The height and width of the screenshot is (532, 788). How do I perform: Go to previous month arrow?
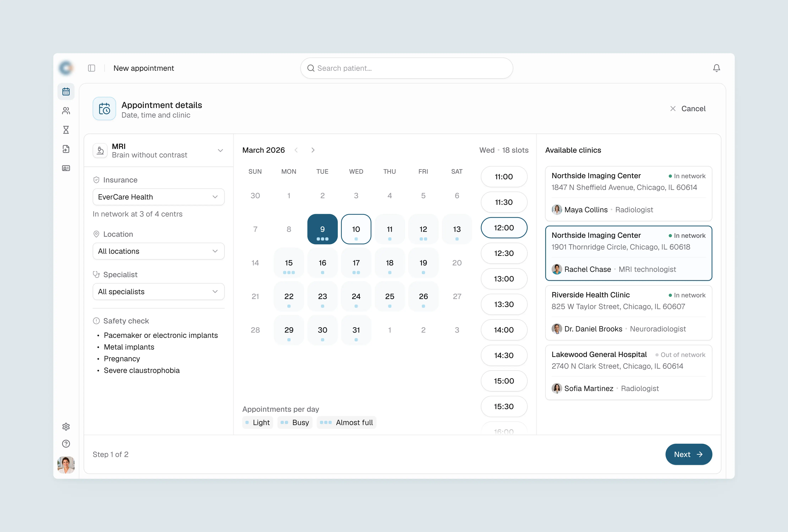(x=296, y=150)
